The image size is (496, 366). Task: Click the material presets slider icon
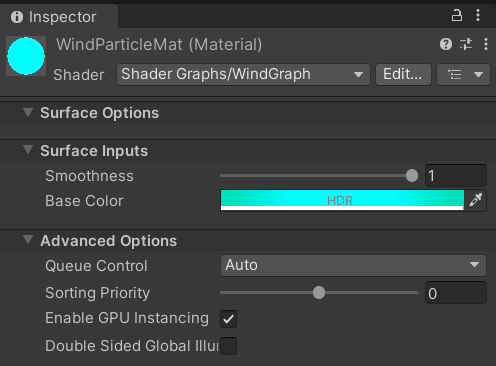[466, 44]
